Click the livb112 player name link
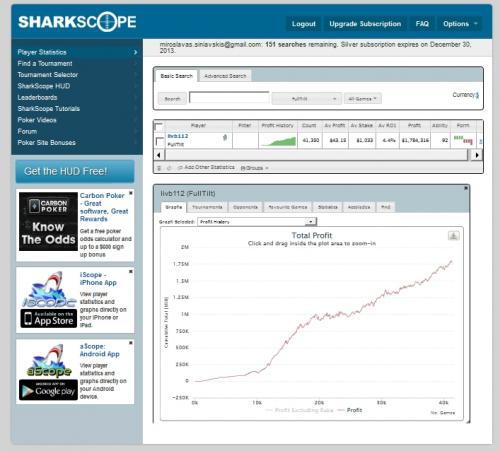Viewport: 500px width, 451px height. pos(178,136)
